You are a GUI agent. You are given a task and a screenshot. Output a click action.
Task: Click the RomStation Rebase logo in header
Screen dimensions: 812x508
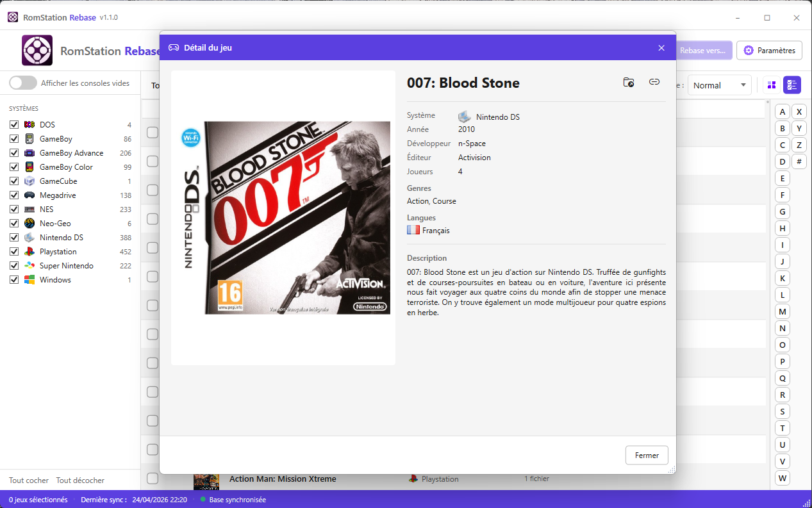click(x=37, y=51)
